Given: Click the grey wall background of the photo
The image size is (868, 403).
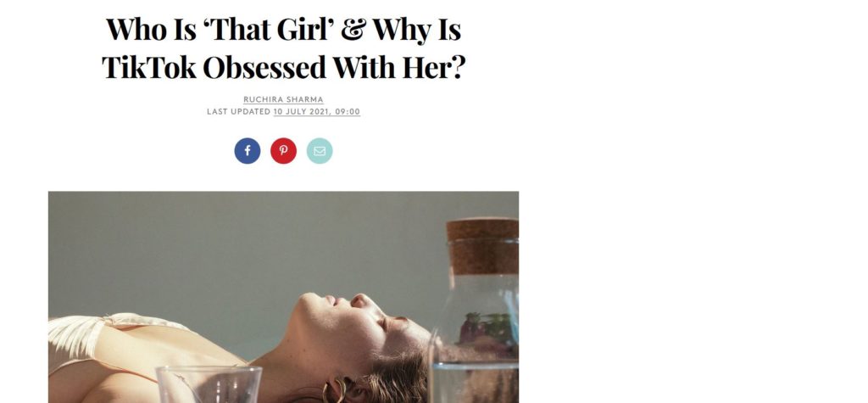Looking at the screenshot, I should 221,249.
